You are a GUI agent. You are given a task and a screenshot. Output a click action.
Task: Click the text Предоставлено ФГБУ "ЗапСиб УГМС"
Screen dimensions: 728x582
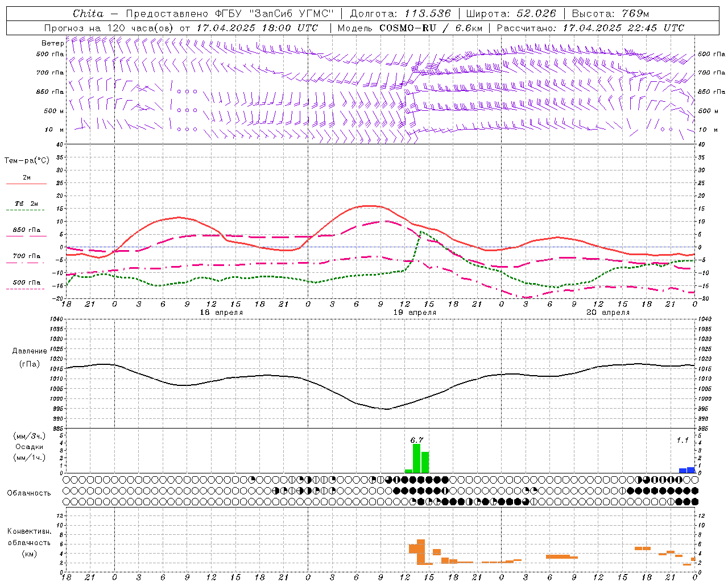(229, 14)
